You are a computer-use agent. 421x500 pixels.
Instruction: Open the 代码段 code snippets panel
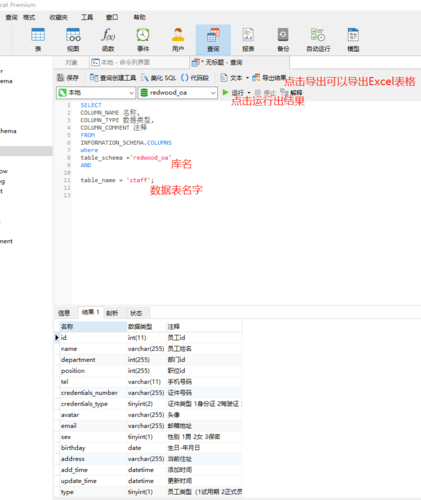click(195, 78)
